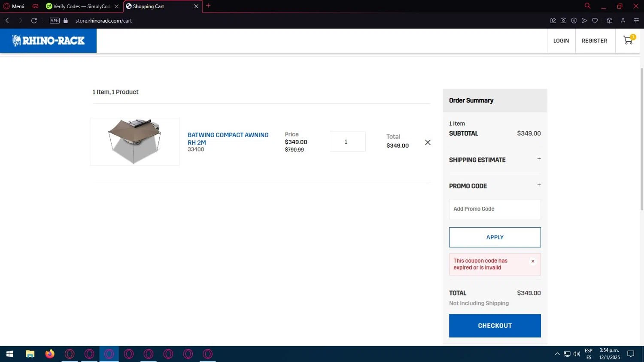Collapse the Promo Code section
644x362 pixels.
[x=495, y=186]
